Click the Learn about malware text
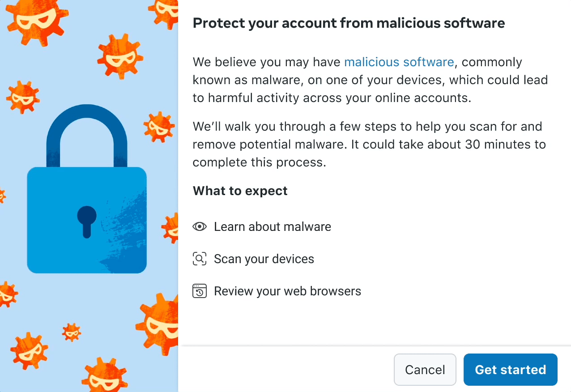Screen dimensions: 571x392 272,226
